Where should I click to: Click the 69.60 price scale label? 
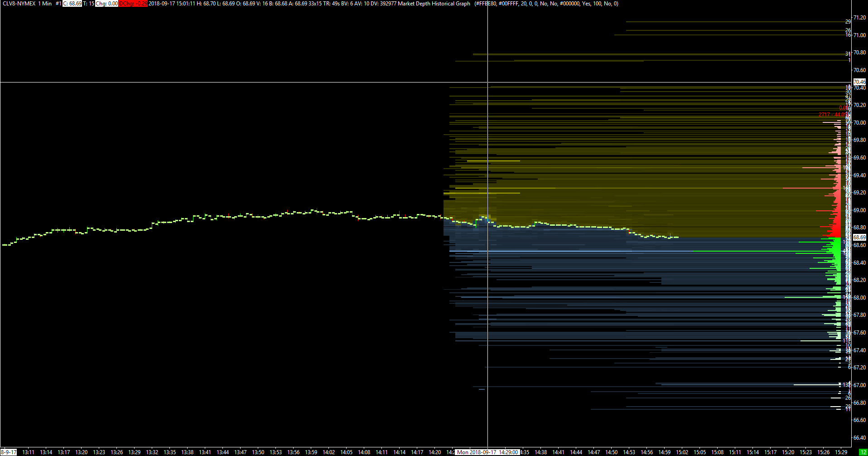tap(859, 158)
